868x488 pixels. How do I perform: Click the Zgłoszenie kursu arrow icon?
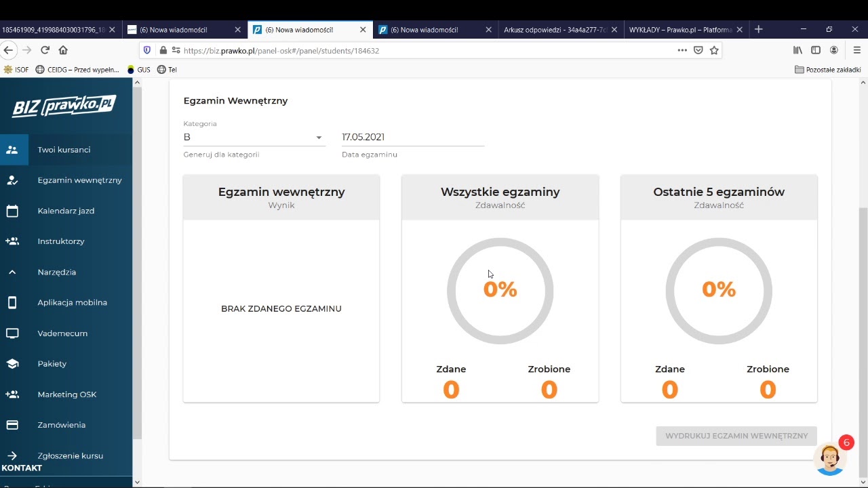pyautogui.click(x=12, y=455)
